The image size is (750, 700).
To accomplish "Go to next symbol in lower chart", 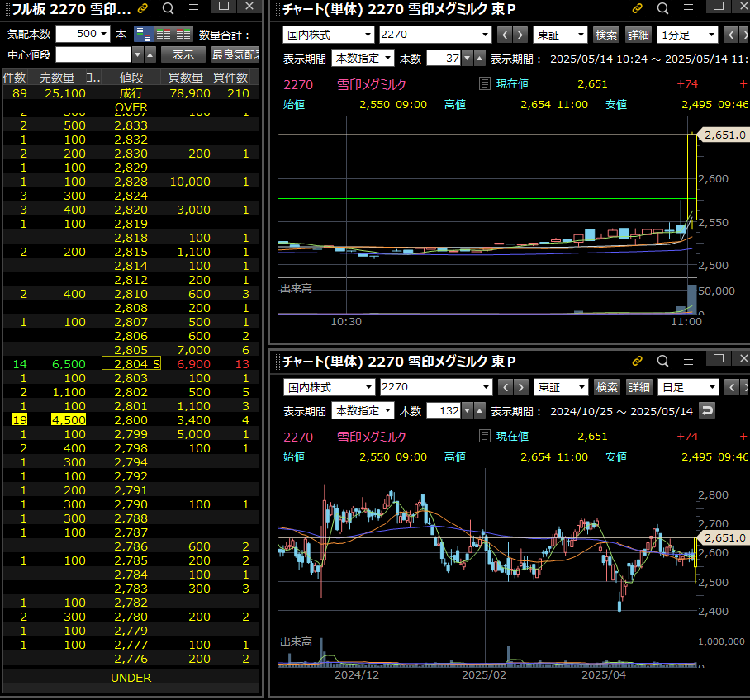I will [x=521, y=387].
